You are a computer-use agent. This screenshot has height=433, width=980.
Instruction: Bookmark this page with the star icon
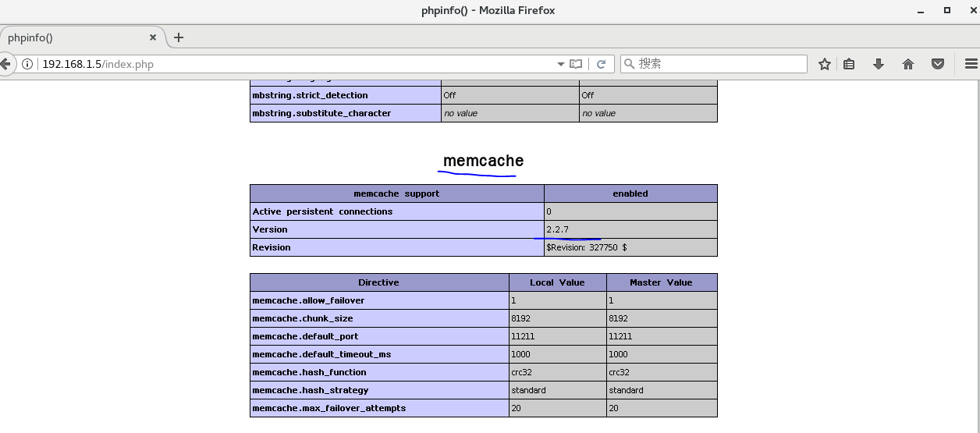(x=824, y=64)
